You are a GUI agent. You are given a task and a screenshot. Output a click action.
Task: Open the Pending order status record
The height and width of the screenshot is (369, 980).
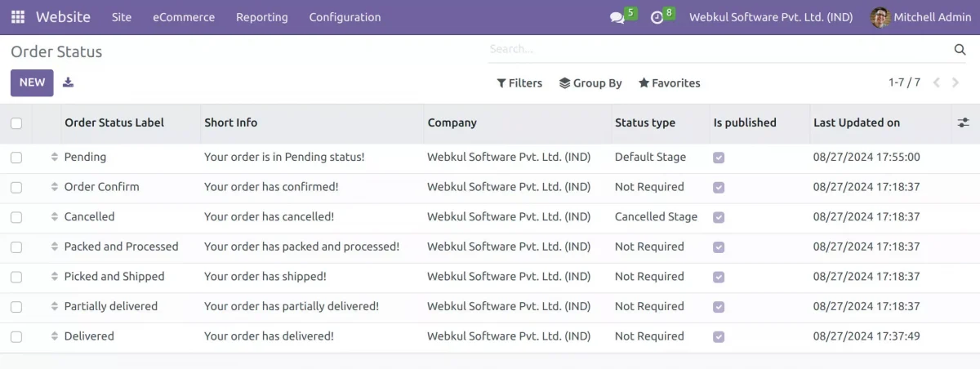(85, 157)
